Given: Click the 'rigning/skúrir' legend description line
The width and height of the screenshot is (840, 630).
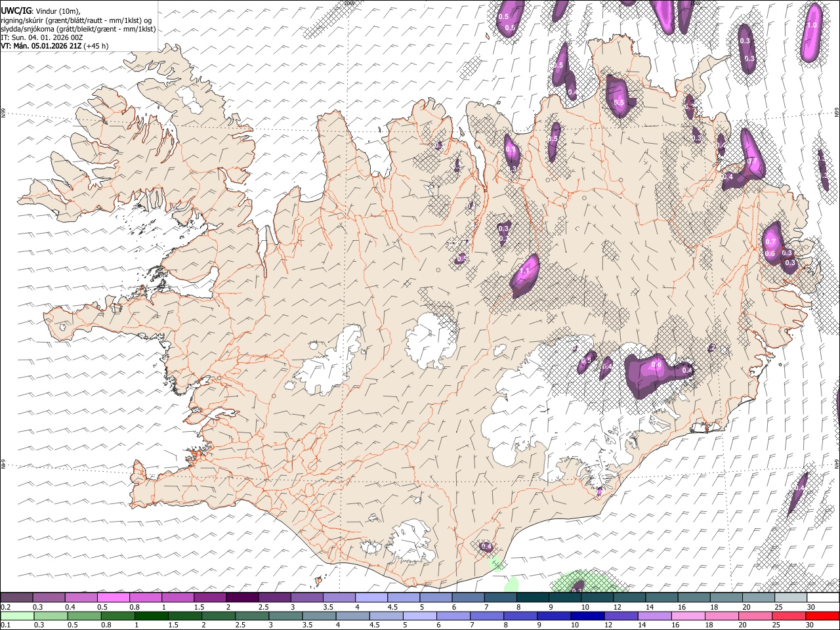Looking at the screenshot, I should pos(77,20).
